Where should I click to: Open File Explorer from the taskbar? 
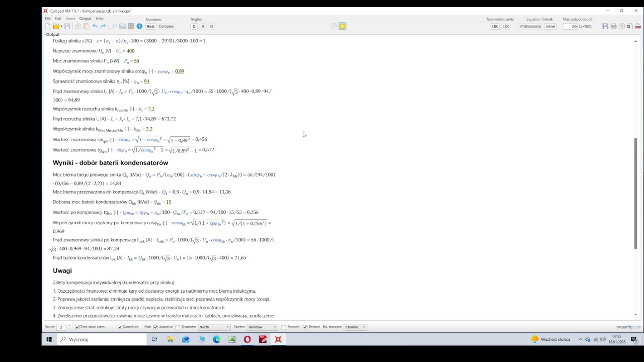[x=170, y=339]
